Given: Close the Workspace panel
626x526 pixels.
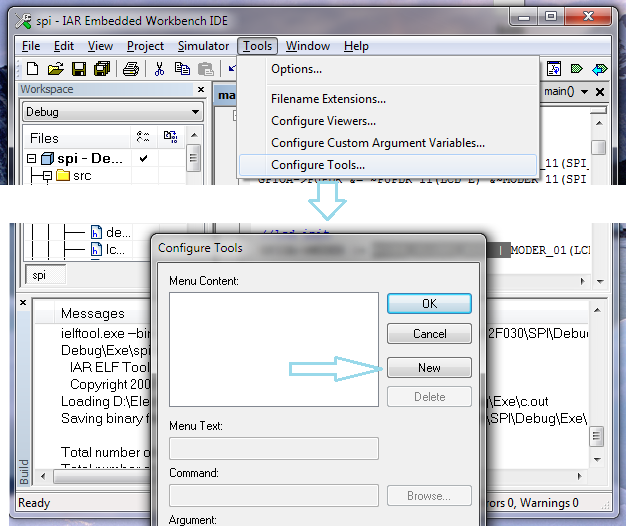Looking at the screenshot, I should [x=201, y=89].
